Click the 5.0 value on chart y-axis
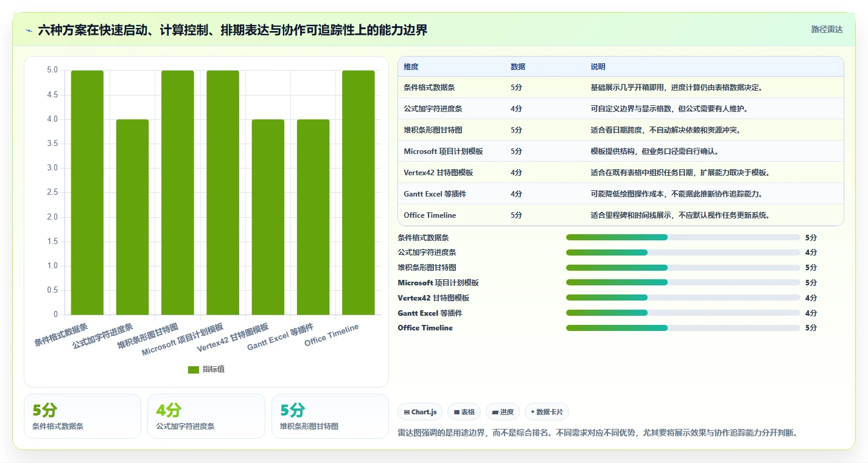This screenshot has width=868, height=463. [52, 70]
